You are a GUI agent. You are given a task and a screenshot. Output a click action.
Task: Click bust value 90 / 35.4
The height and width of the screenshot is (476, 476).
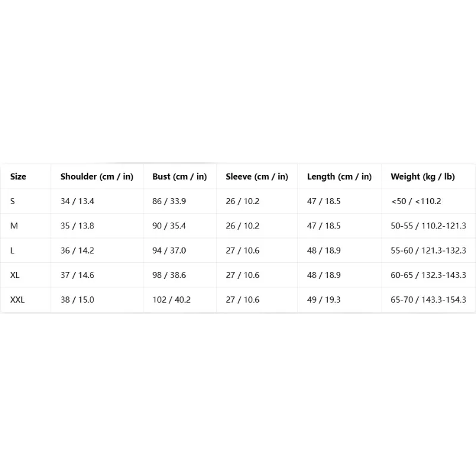169,226
